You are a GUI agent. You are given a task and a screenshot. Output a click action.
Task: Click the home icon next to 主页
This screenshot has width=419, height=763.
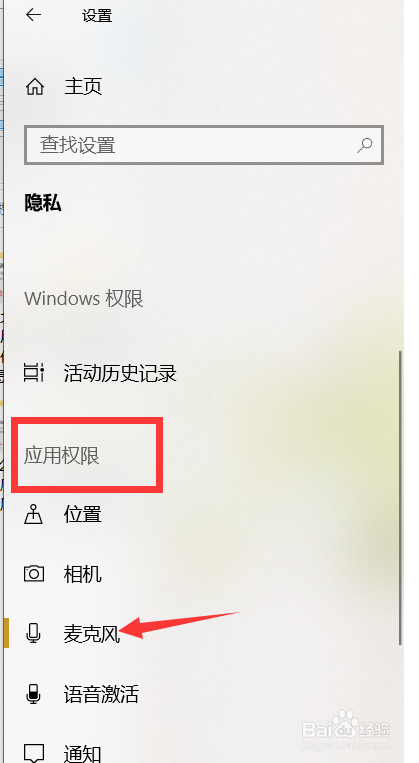[35, 87]
